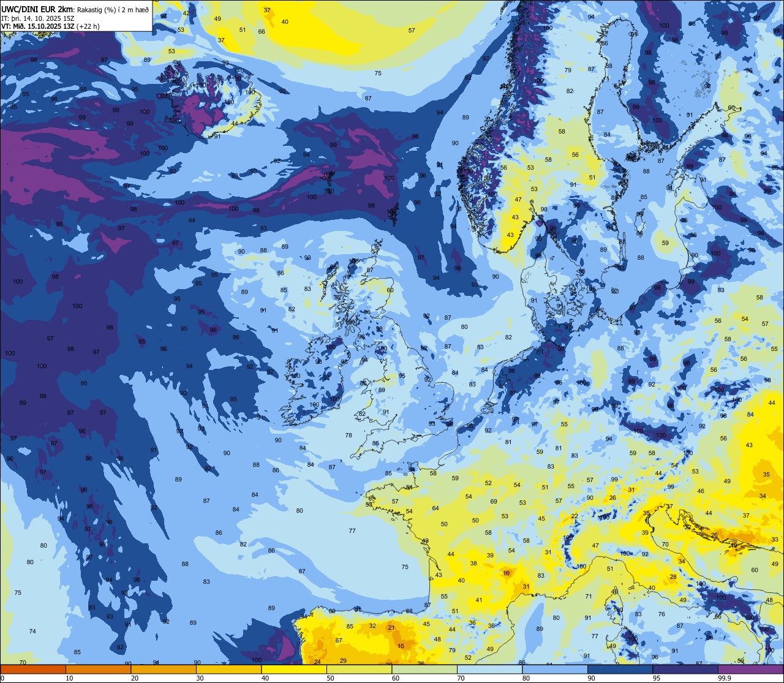This screenshot has height=683, width=784.
Task: Click the humidity value 29 in western Spain
Action: click(343, 660)
